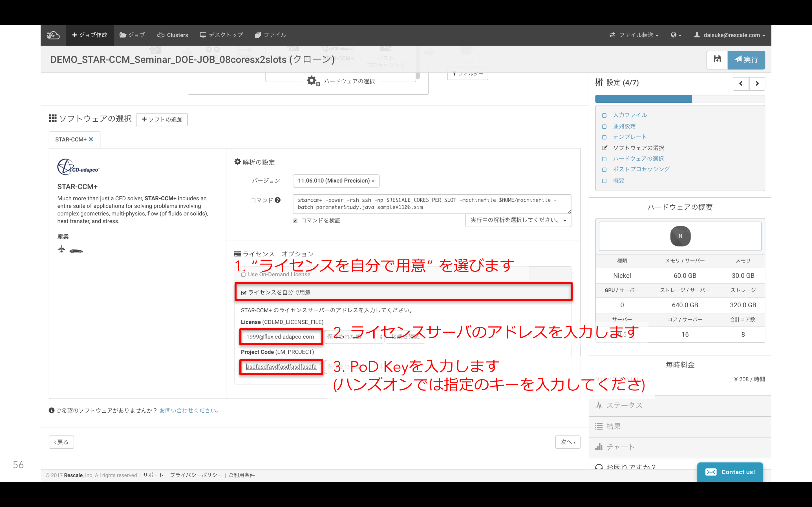Open the Clusters menu item
This screenshot has width=812, height=507.
pos(173,35)
